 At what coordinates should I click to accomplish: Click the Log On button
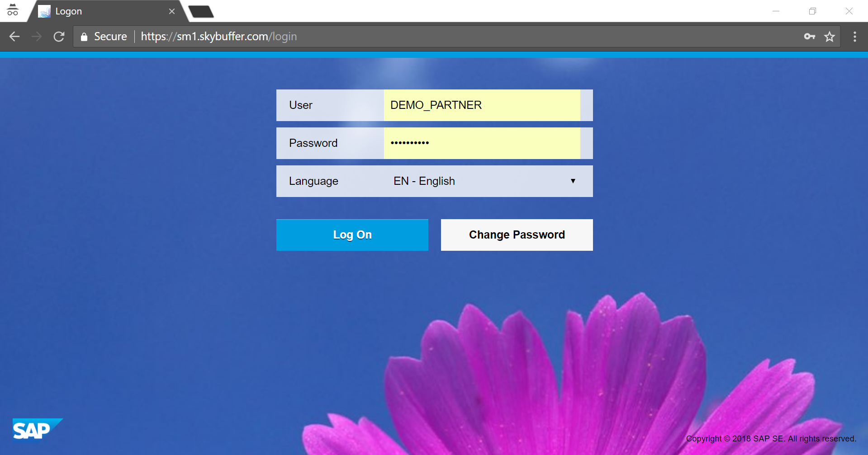click(352, 235)
